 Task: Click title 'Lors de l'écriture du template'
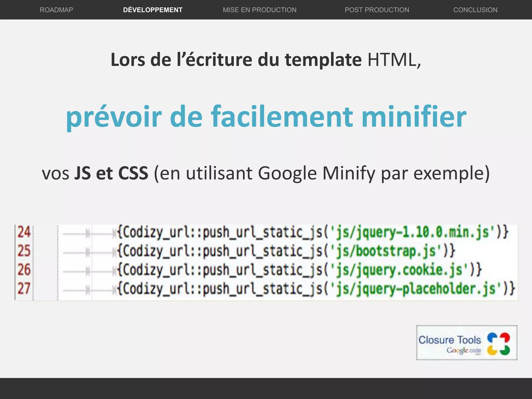(236, 60)
